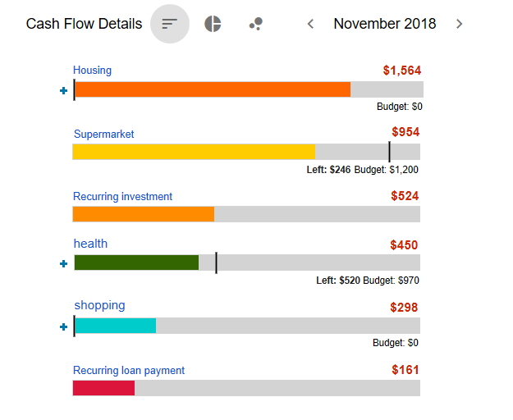The height and width of the screenshot is (420, 513).
Task: Open the pie chart view
Action: pos(213,24)
